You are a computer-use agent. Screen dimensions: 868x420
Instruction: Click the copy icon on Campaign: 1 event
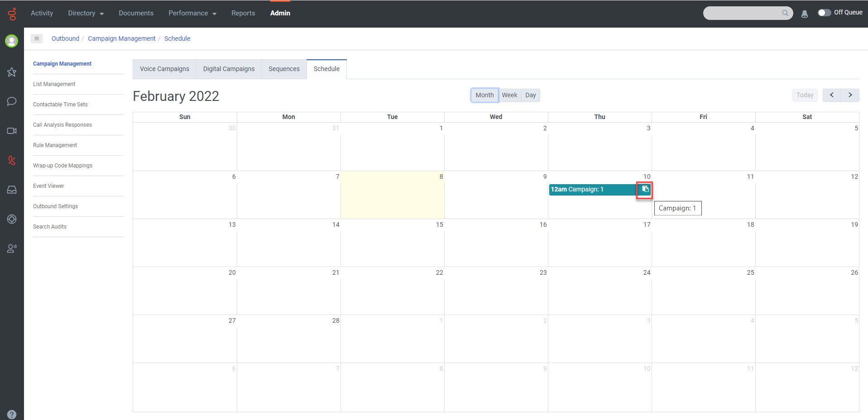point(645,189)
